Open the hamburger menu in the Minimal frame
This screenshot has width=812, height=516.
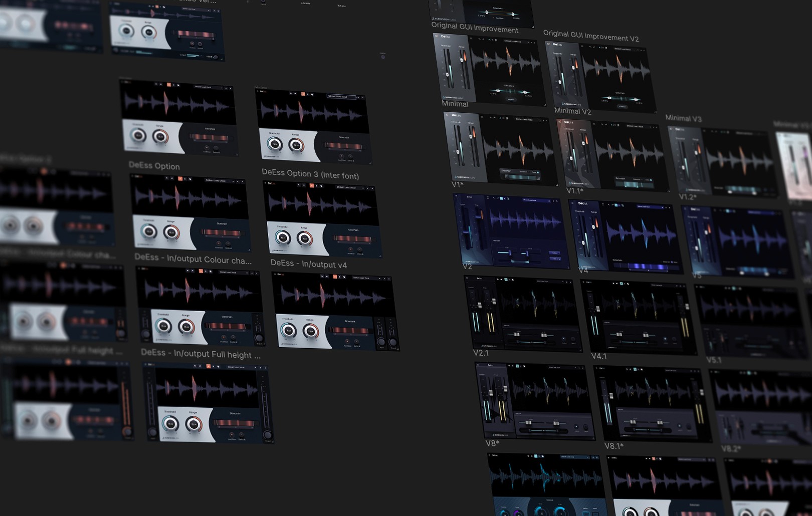click(x=482, y=117)
